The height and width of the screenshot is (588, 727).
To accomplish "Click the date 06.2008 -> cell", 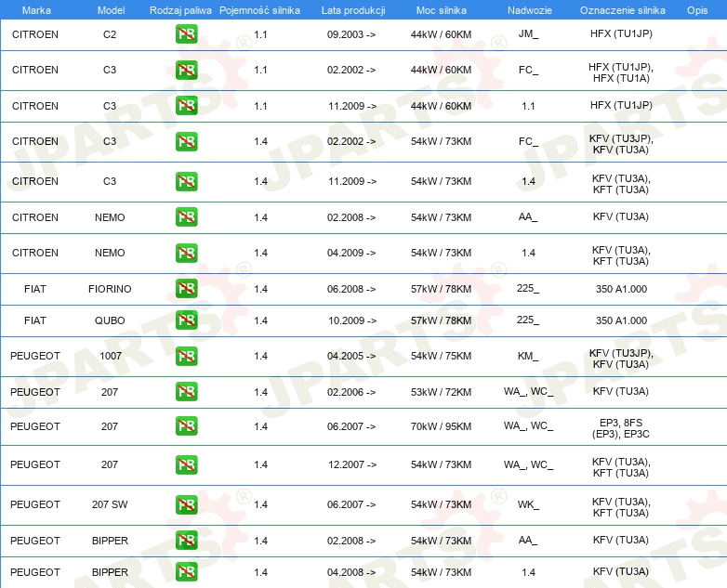I will pyautogui.click(x=351, y=289).
